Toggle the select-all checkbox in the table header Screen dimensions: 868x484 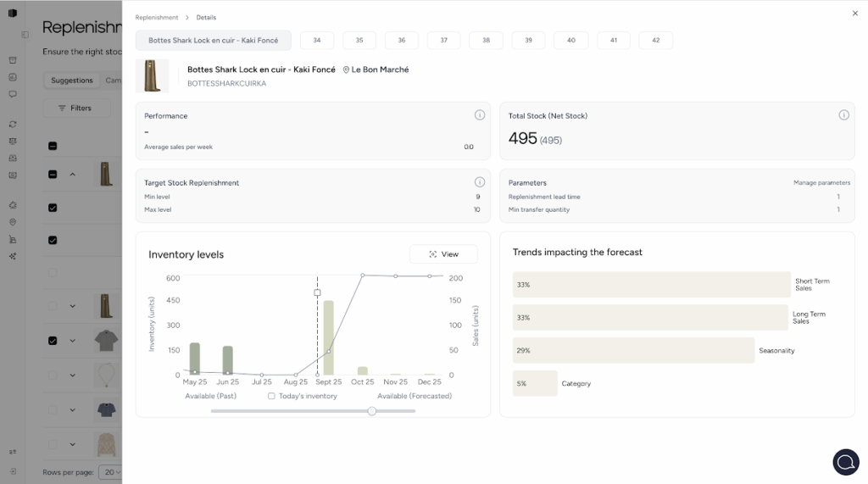click(x=53, y=146)
